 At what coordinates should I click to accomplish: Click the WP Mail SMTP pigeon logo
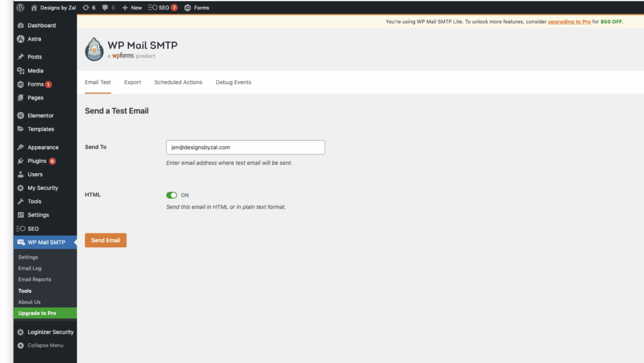(x=94, y=50)
